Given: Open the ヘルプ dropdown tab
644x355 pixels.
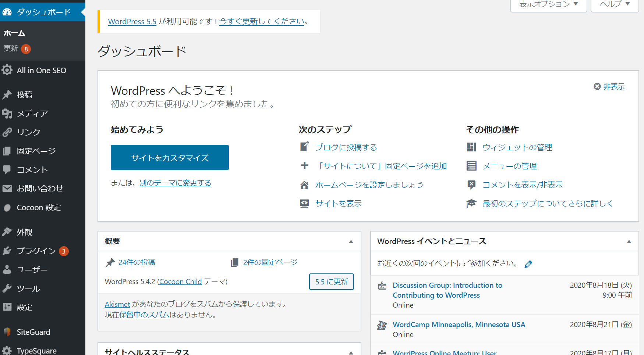Looking at the screenshot, I should 615,4.
